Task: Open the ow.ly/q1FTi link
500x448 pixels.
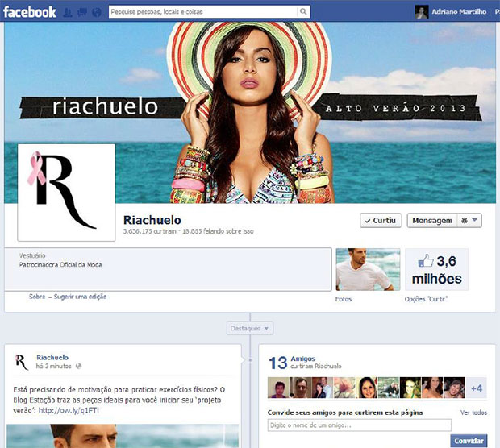Action: [69, 410]
